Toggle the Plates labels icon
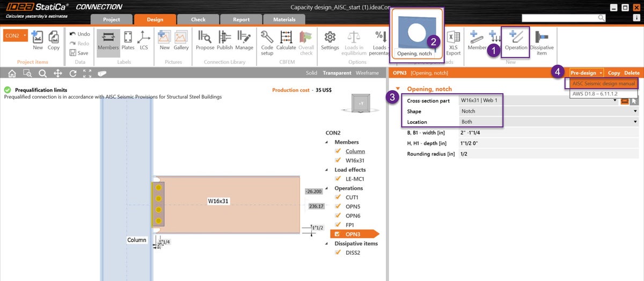Screen dimensions: 644x281 coord(128,38)
